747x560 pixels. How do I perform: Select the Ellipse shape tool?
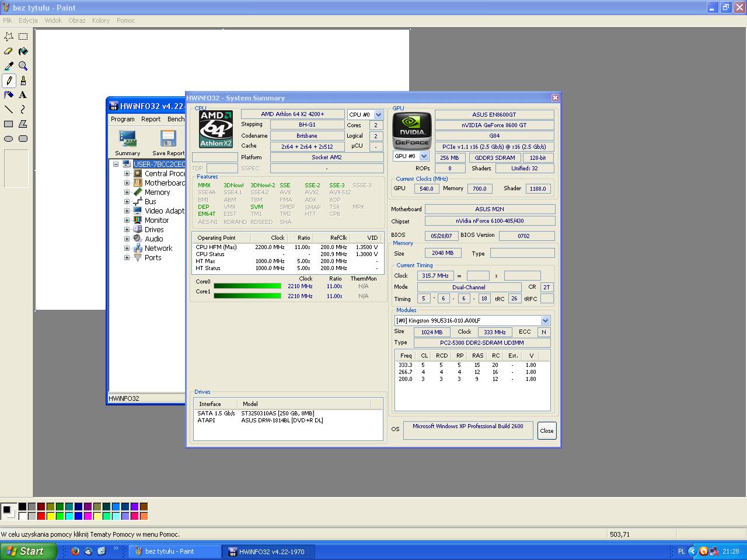[9, 138]
